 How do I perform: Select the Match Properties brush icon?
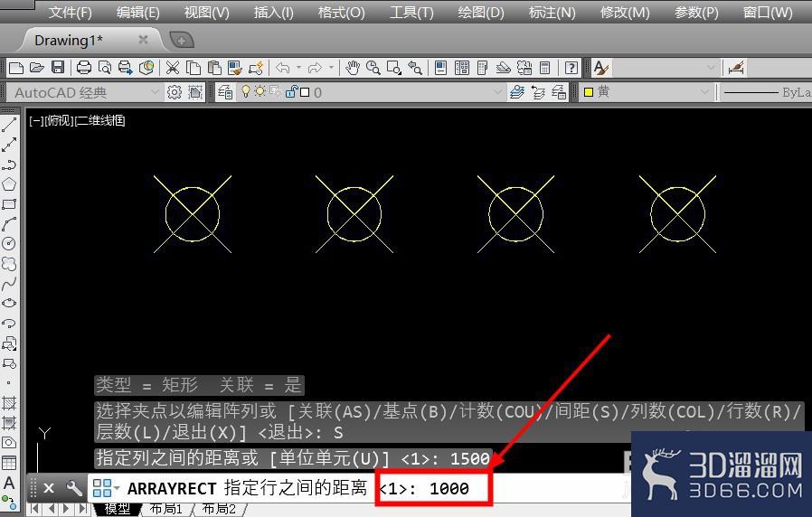click(235, 68)
